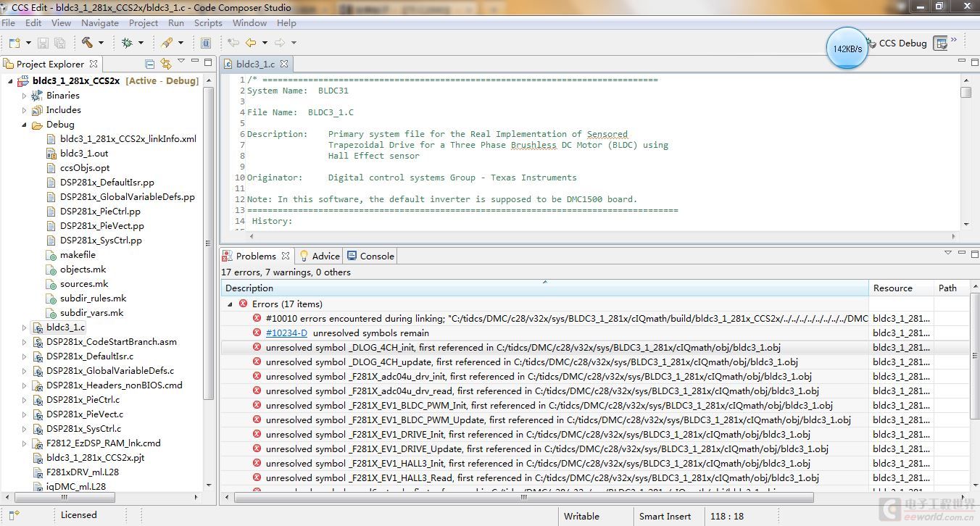Collapse the Errors (17 items) group

click(231, 304)
